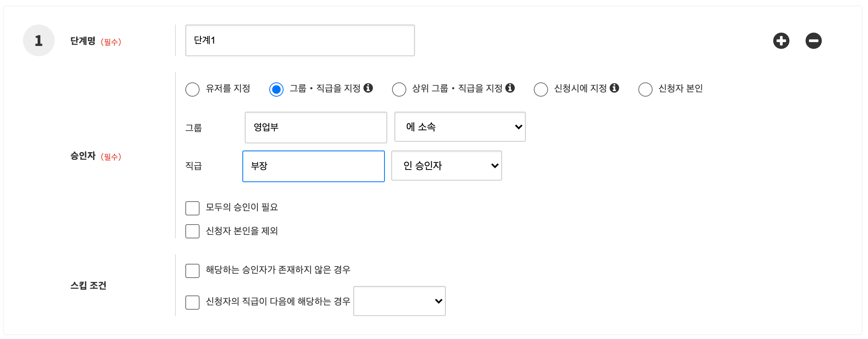Click info icon beside 상위 그룹・직급을 지정
This screenshot has height=339, width=868.
tap(510, 88)
